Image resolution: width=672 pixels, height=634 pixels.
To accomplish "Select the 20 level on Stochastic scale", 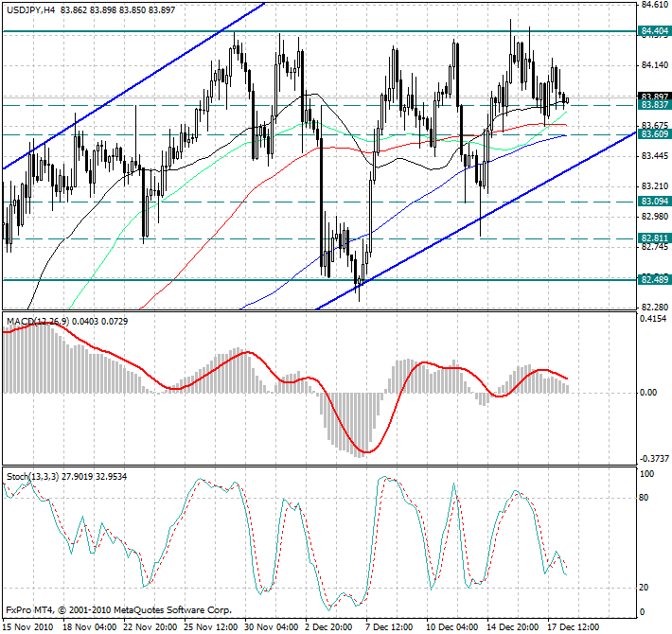I will point(644,588).
